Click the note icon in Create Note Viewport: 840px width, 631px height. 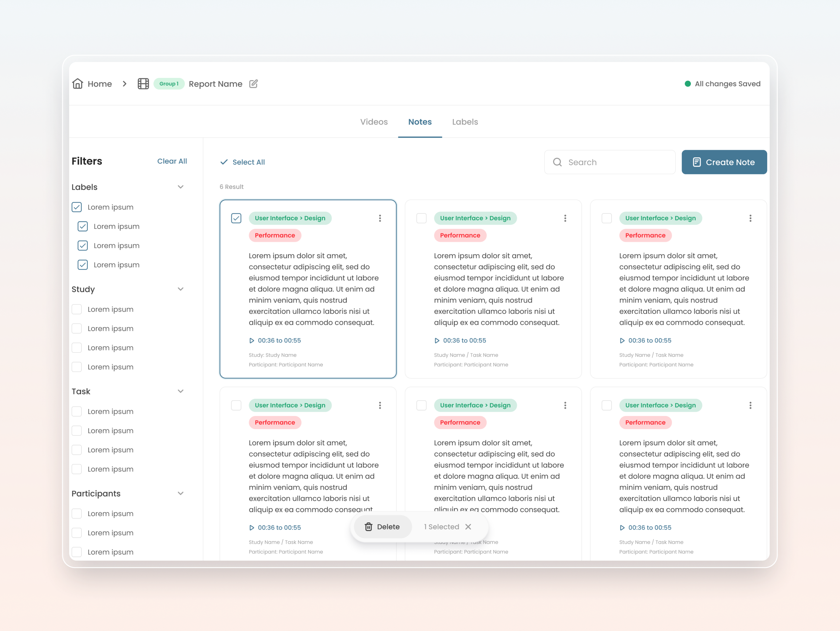(697, 162)
